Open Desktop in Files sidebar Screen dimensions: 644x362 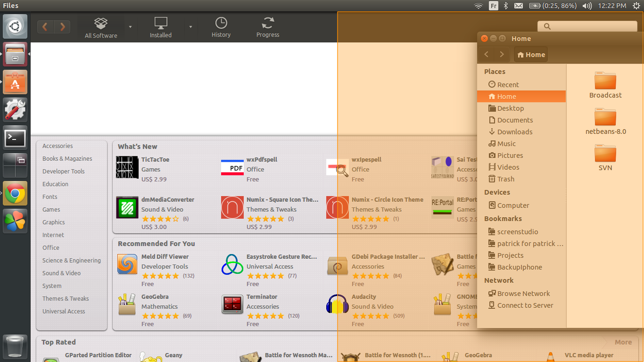coord(521,108)
